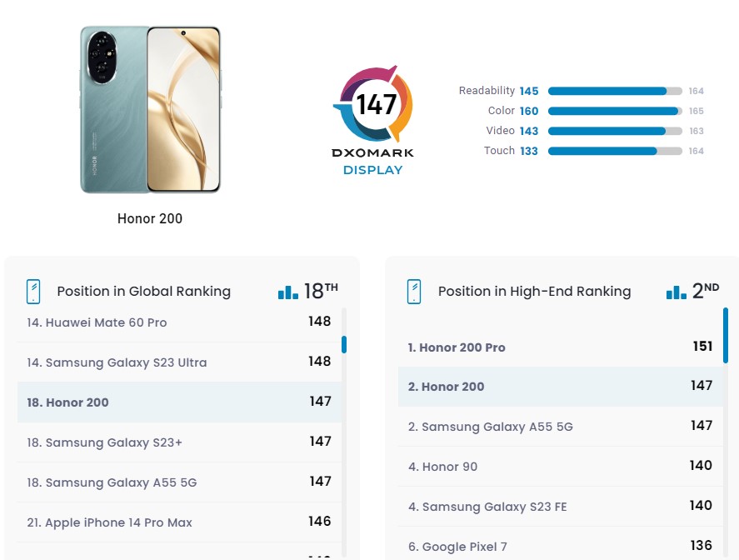Click the bar chart icon next to 18th
Viewport: 739px width, 560px height.
point(288,292)
